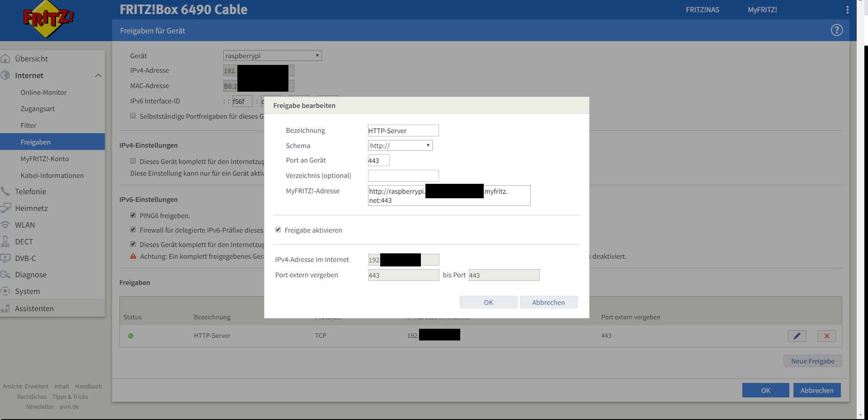Toggle PING6 freigeben checkbox

(133, 215)
